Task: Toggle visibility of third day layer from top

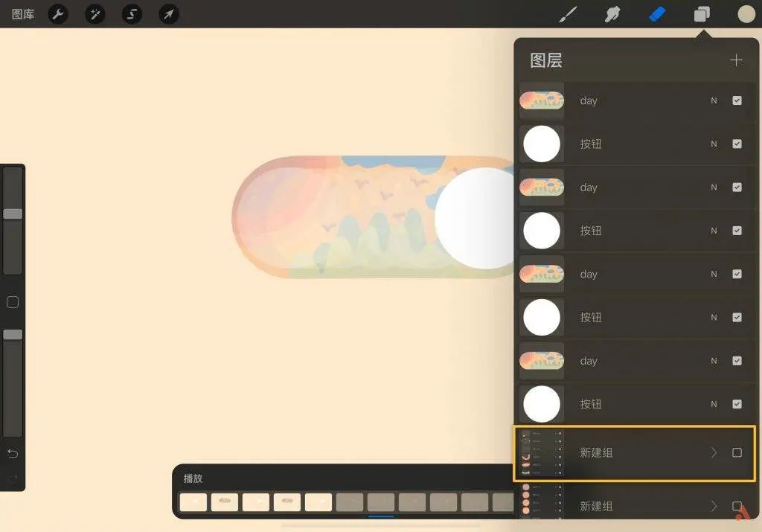Action: (x=737, y=274)
